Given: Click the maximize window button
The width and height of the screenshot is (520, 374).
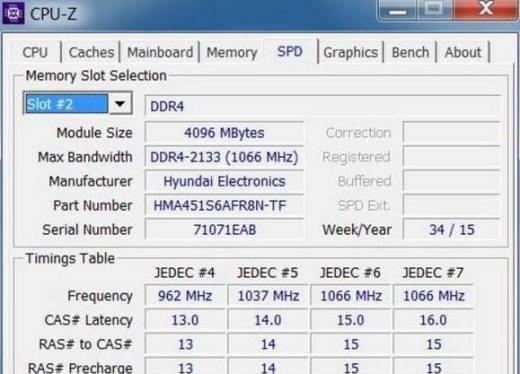Looking at the screenshot, I should [434, 10].
